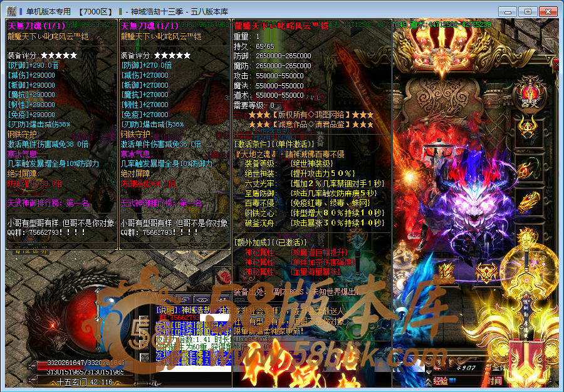Click 激活单件伤害减免38.0倍 text
Screen dimensions: 564x392
(x=48, y=144)
